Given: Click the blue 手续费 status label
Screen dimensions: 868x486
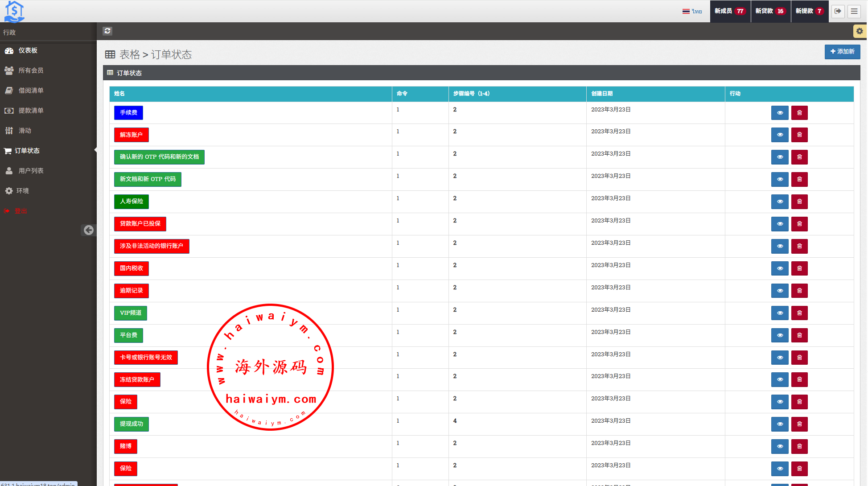Looking at the screenshot, I should point(128,113).
